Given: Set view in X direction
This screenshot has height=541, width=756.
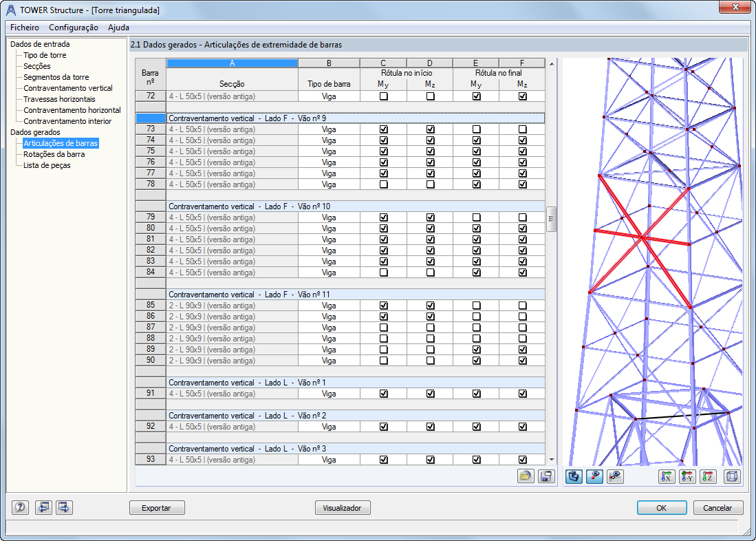Looking at the screenshot, I should (667, 476).
